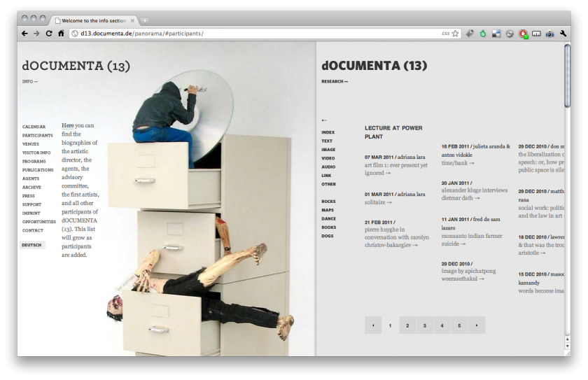Open OPPORTUNITIES menu item
Screen dimensions: 588x380
(39, 221)
